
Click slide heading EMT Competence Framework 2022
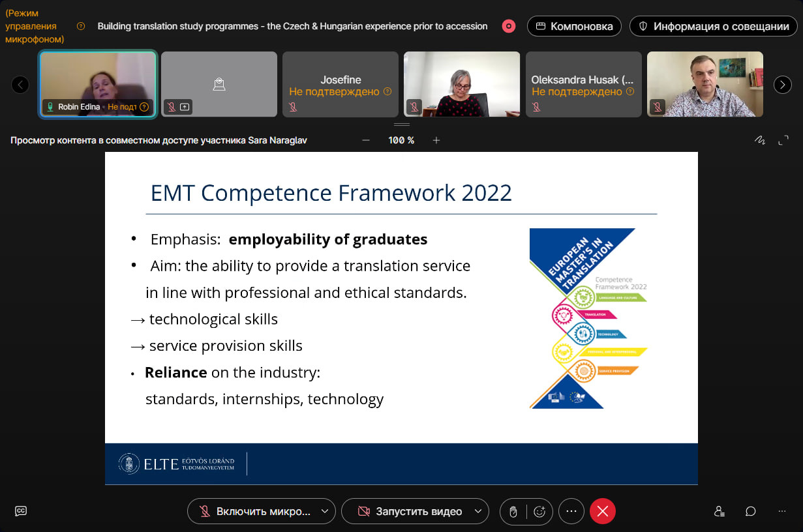[331, 193]
